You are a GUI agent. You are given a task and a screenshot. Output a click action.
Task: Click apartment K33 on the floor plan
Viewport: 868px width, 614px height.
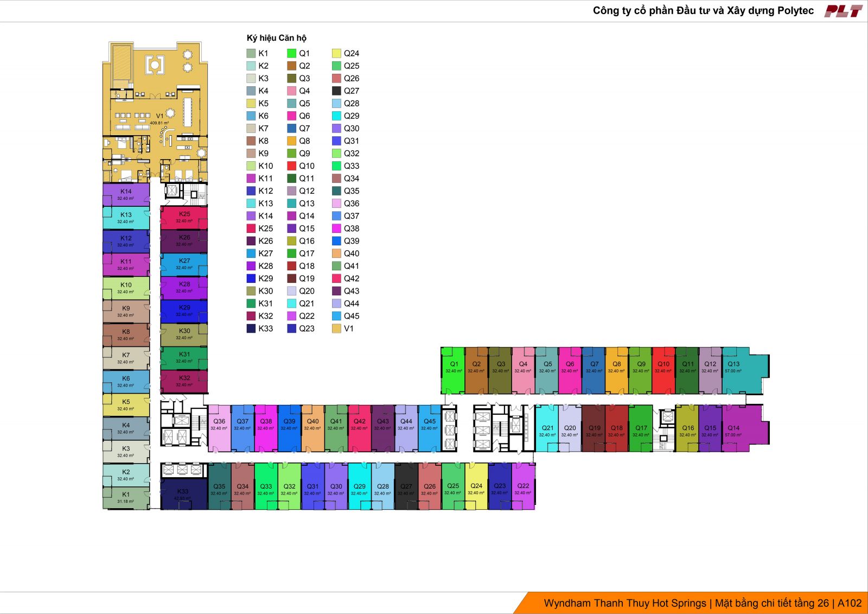183,494
